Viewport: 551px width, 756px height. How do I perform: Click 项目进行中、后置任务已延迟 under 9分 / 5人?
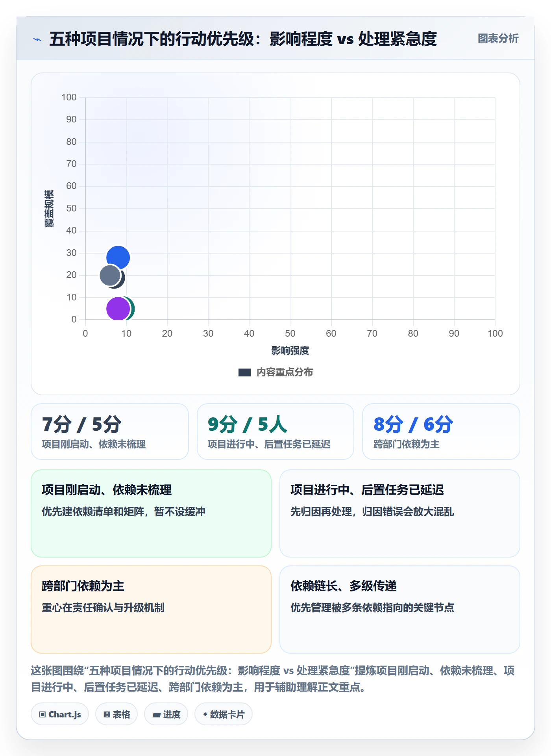click(269, 445)
